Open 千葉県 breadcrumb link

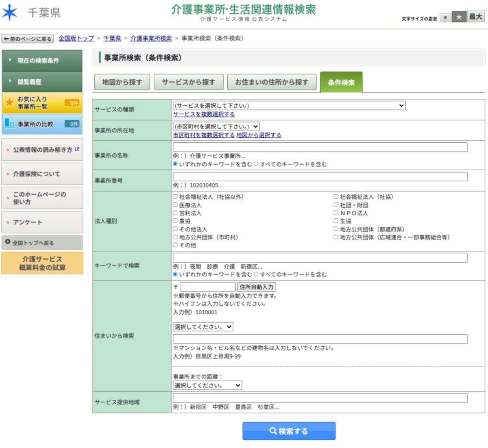[x=112, y=38]
